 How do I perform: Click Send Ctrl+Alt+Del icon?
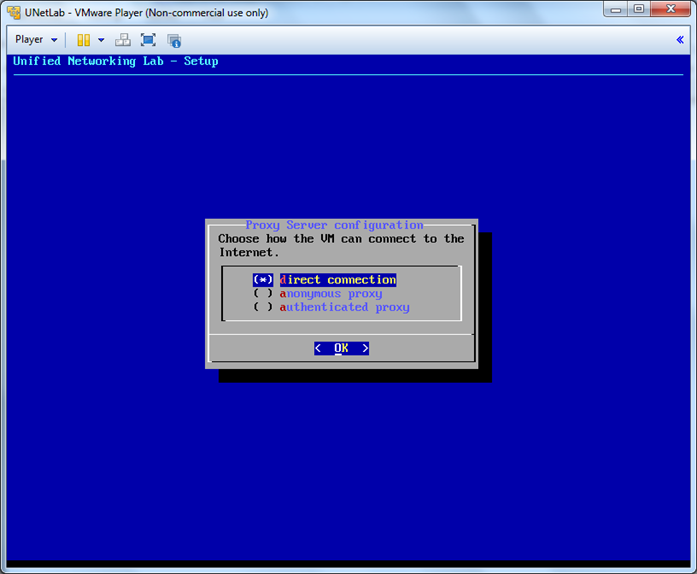click(123, 40)
